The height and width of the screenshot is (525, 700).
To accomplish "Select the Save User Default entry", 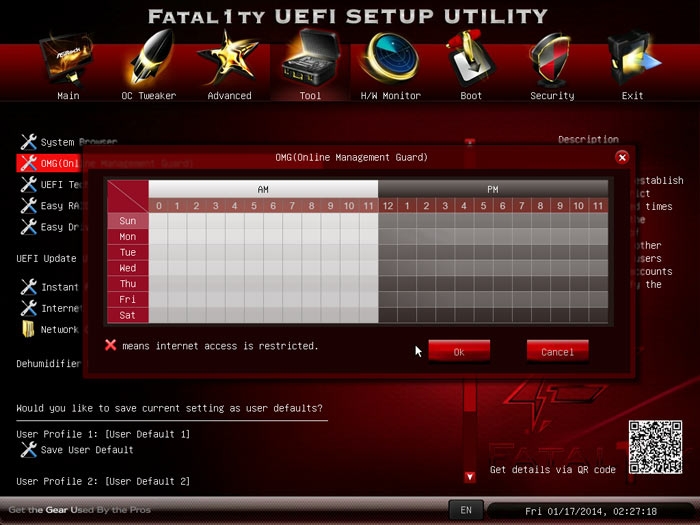I will pyautogui.click(x=87, y=450).
